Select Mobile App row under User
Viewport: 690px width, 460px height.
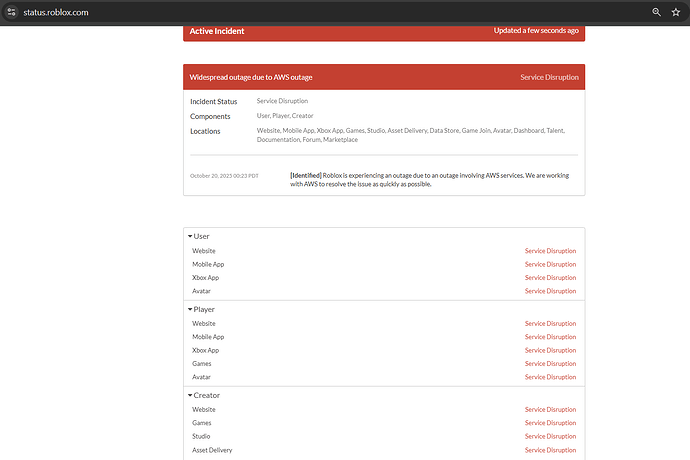pyautogui.click(x=384, y=264)
